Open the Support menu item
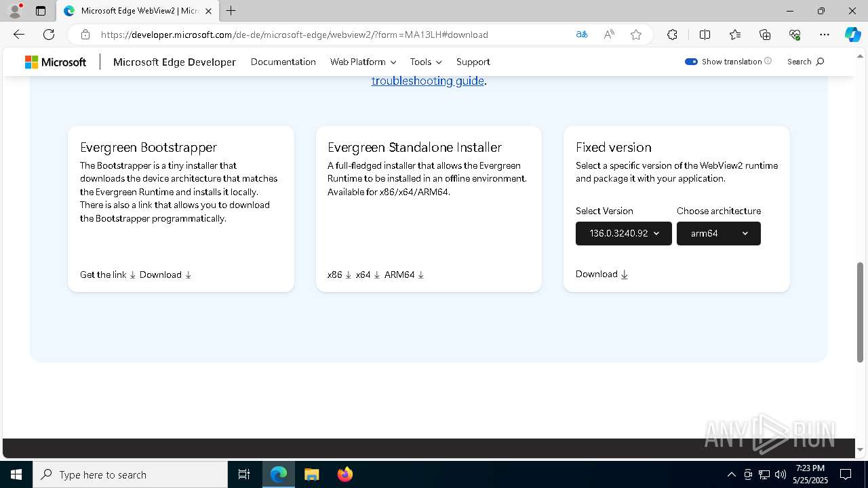Screen dimensions: 868x488 (473, 62)
